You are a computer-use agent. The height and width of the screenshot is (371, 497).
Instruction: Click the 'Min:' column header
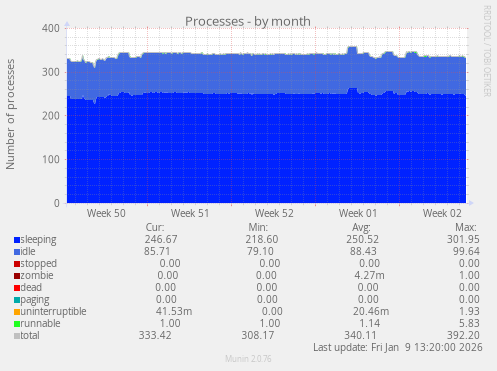click(x=258, y=227)
